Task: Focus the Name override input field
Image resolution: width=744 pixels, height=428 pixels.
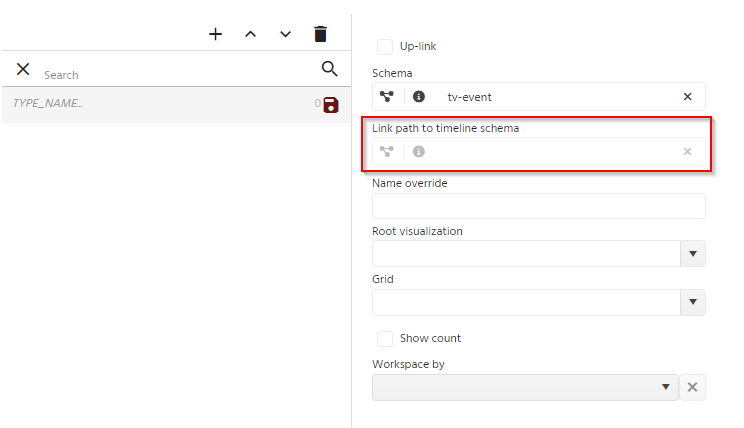Action: [x=539, y=206]
